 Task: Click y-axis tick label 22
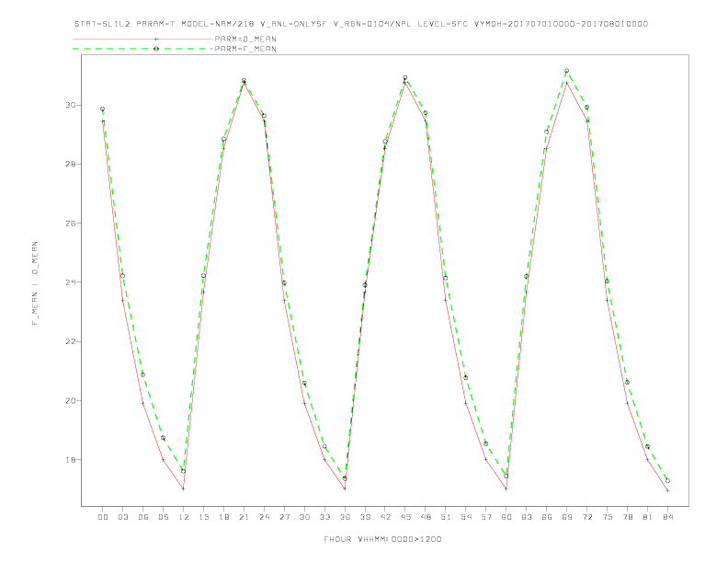(x=70, y=341)
